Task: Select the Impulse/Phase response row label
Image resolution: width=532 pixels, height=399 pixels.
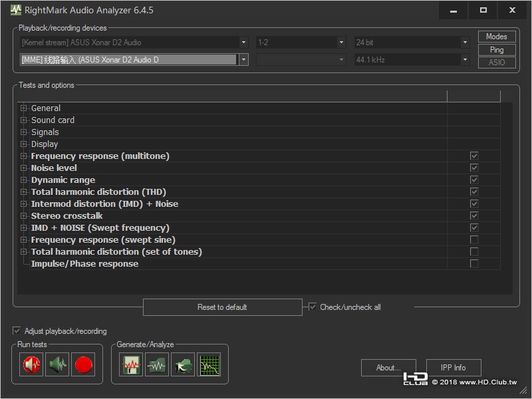Action: [x=85, y=263]
